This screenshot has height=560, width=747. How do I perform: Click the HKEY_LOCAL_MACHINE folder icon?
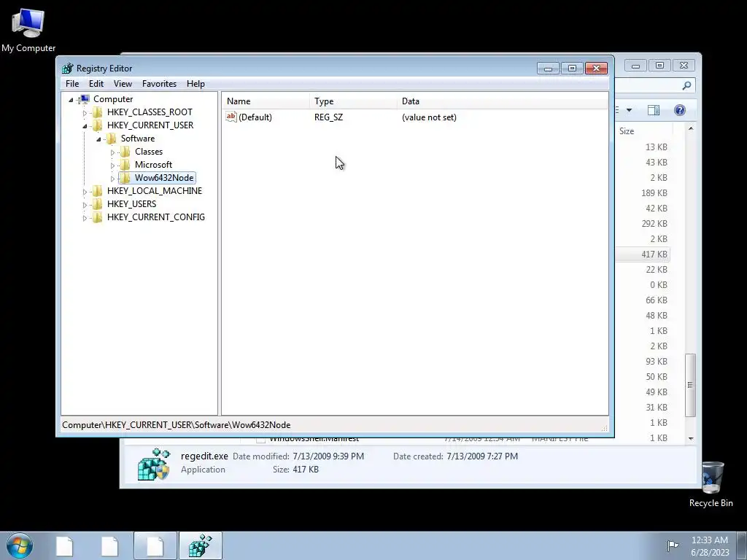point(98,191)
